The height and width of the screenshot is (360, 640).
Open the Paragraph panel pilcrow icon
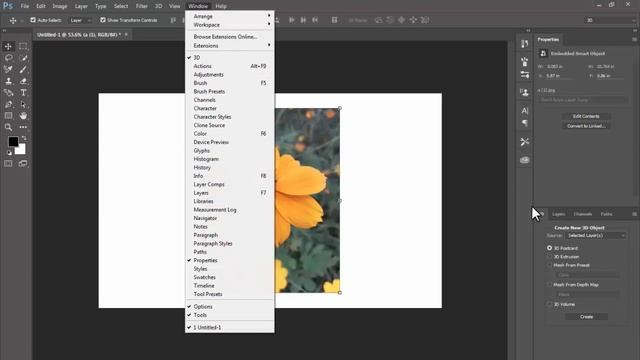coord(524,123)
